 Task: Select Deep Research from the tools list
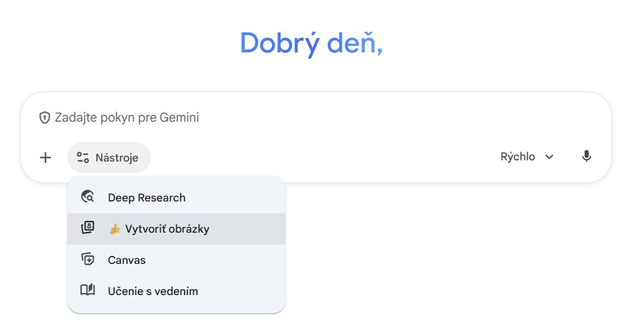147,198
